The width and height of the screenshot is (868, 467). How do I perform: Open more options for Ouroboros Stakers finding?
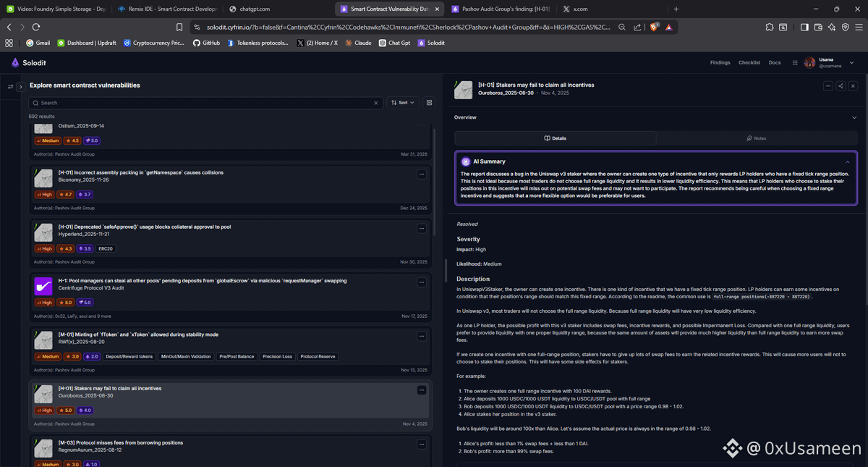tap(422, 390)
